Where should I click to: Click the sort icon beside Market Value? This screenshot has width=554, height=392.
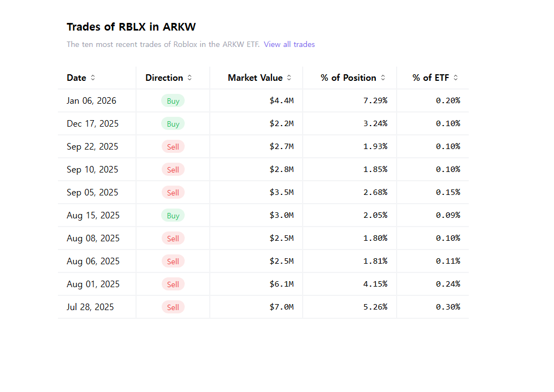coord(289,78)
